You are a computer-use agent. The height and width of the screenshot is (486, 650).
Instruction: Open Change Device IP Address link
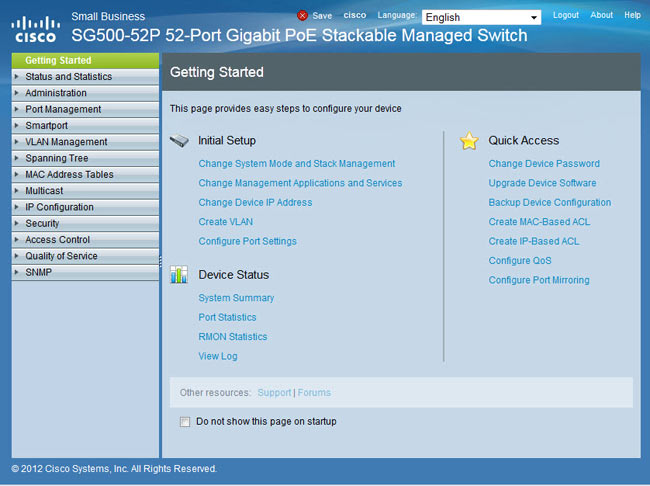pos(255,202)
